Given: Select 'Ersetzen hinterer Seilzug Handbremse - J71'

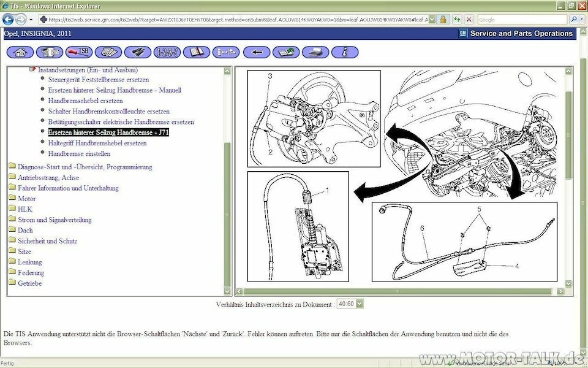Looking at the screenshot, I should tap(108, 132).
